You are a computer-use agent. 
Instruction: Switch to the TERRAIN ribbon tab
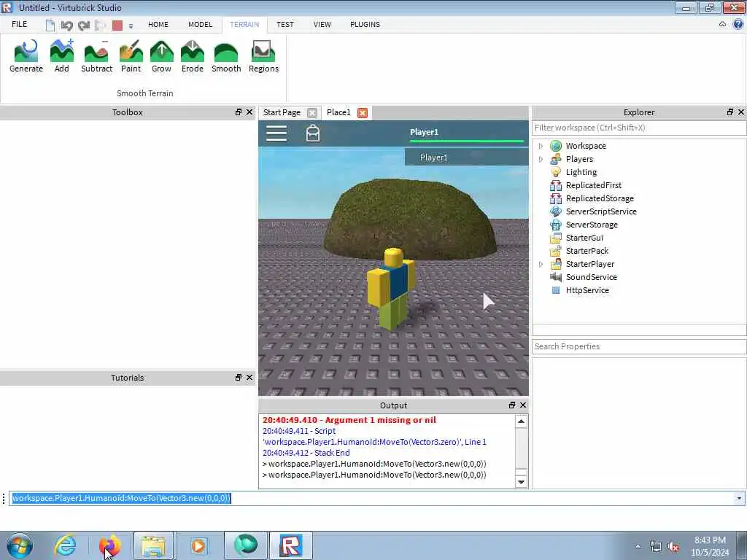[x=244, y=24]
